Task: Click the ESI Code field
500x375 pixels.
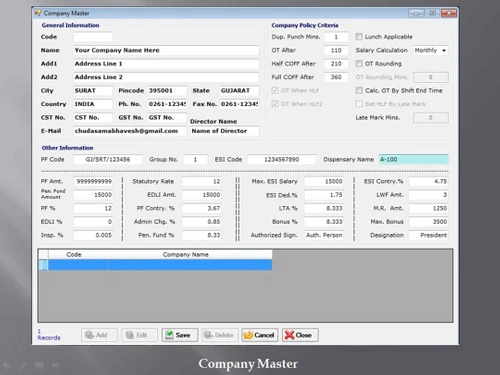Action: coord(282,159)
